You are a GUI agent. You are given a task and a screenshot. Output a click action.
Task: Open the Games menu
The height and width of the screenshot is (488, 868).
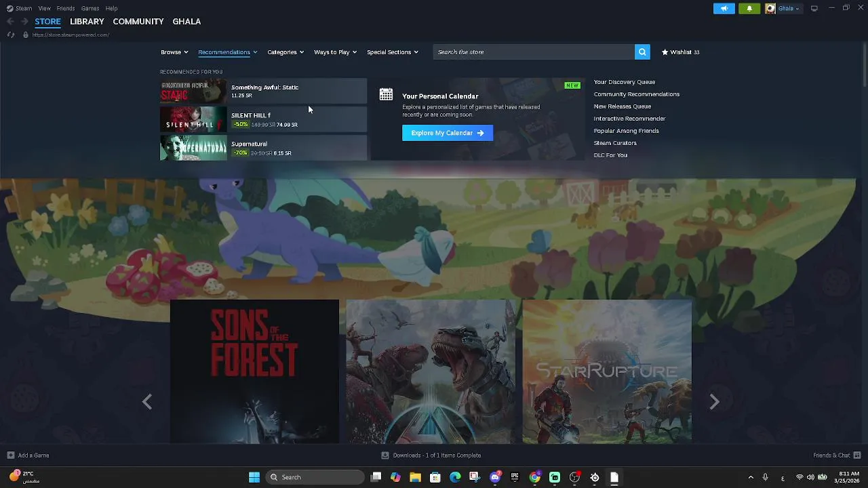[x=90, y=8]
